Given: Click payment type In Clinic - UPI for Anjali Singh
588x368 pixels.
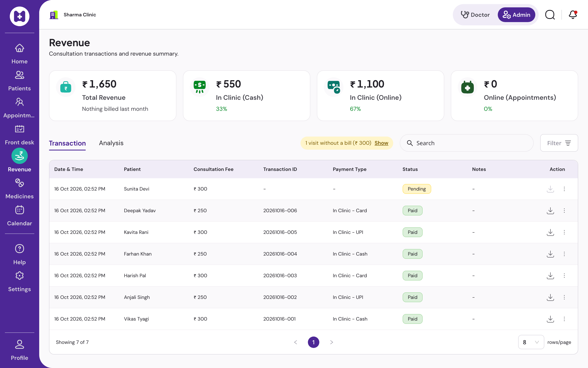Looking at the screenshot, I should (x=348, y=297).
